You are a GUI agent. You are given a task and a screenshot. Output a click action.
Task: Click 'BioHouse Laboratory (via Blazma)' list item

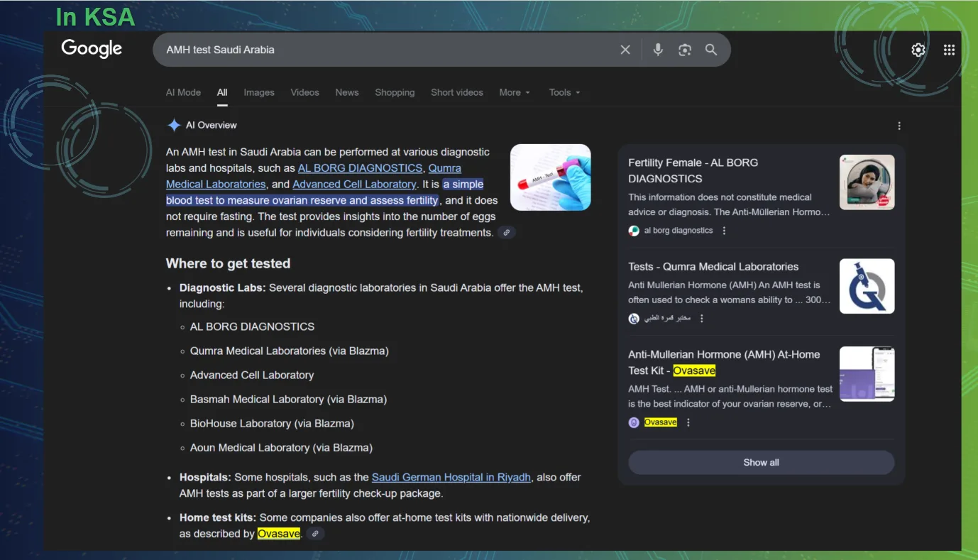pyautogui.click(x=272, y=424)
